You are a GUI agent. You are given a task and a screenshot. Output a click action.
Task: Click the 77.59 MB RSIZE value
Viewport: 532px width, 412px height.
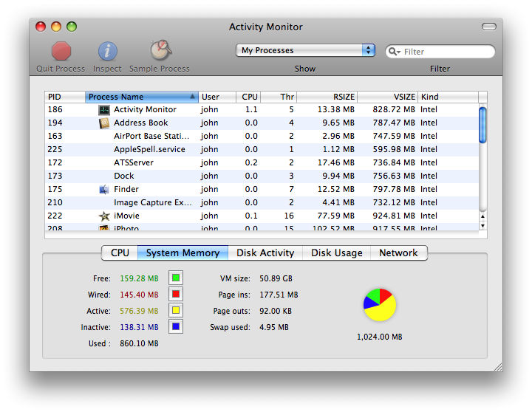coord(335,216)
